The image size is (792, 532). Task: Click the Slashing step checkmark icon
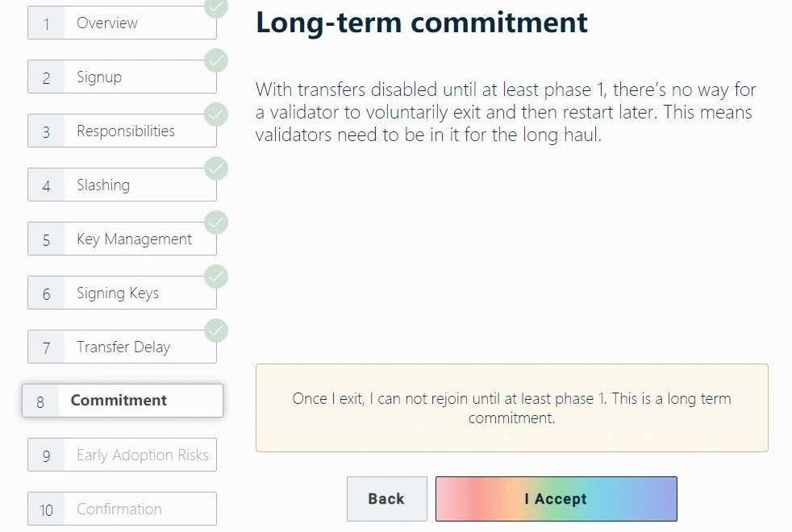216,168
